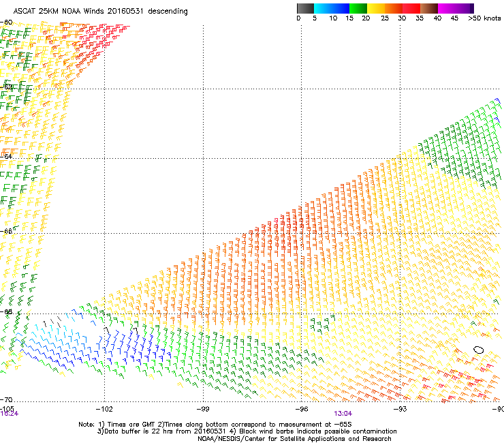Click the yellow 20–25 knots legend segment
Image resolution: width=504 pixels, height=443 pixels.
pos(376,8)
